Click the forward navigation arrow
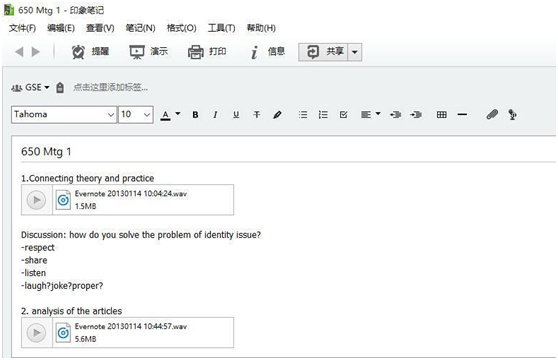This screenshot has width=558, height=360. [x=36, y=52]
